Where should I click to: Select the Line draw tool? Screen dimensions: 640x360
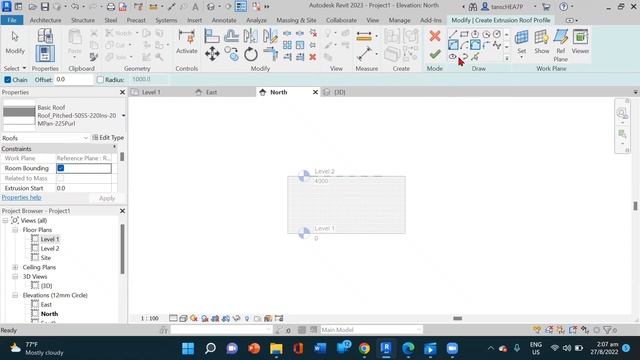coord(453,34)
